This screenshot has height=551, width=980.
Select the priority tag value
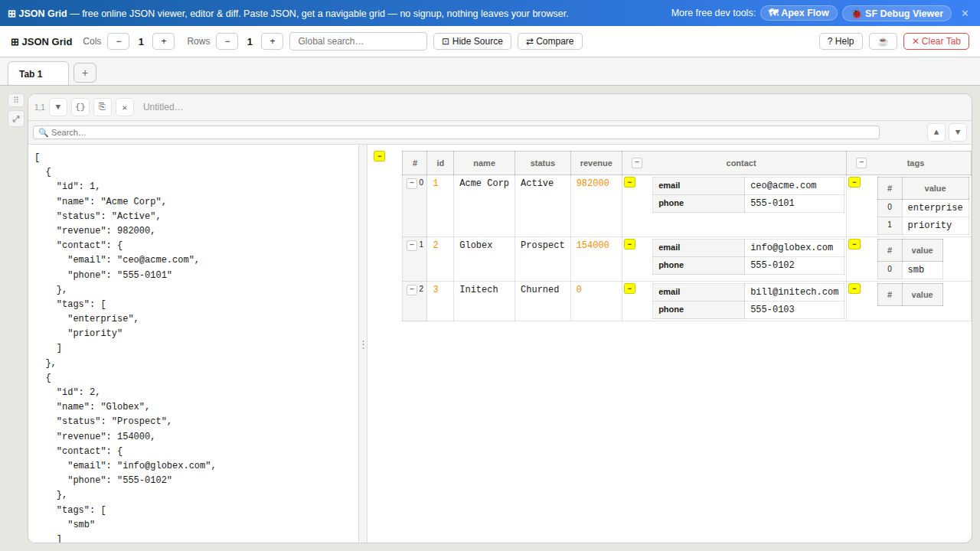click(x=935, y=225)
